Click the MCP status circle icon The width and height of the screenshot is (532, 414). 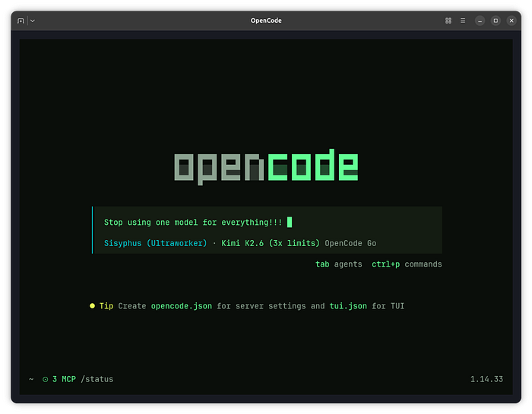coord(45,379)
